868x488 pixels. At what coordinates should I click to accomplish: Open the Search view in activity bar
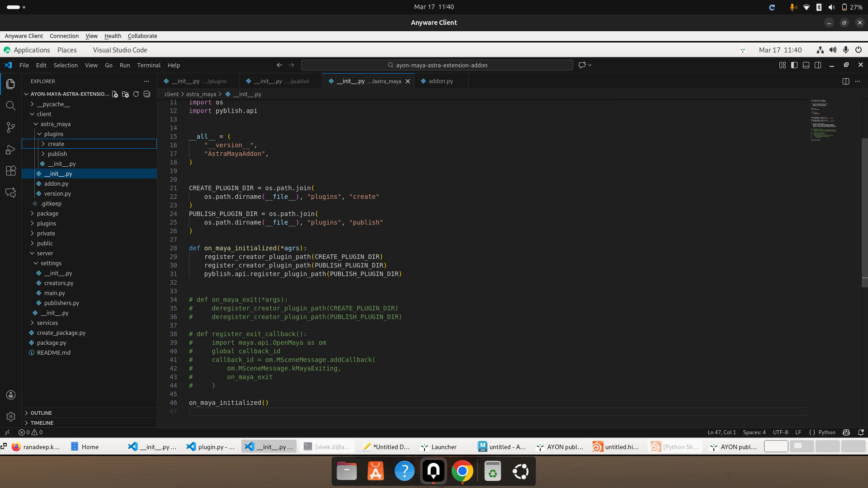(x=11, y=106)
